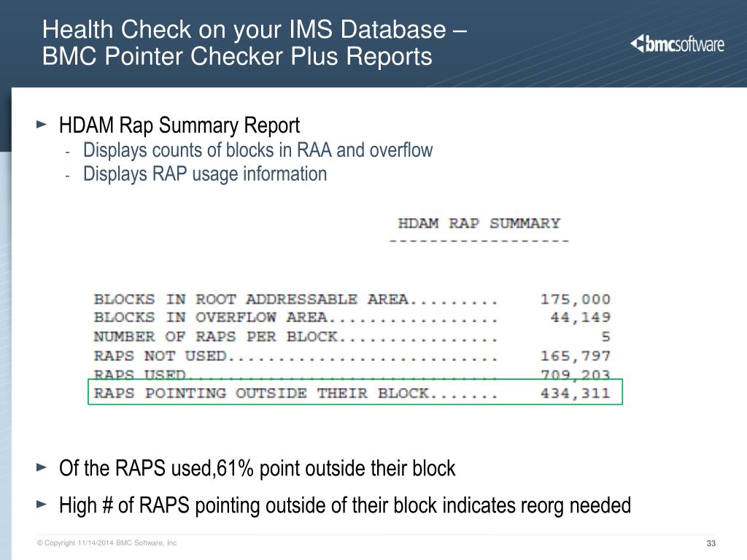747x560 pixels.
Task: Click the 'RAPS USED' row label
Action: click(139, 374)
